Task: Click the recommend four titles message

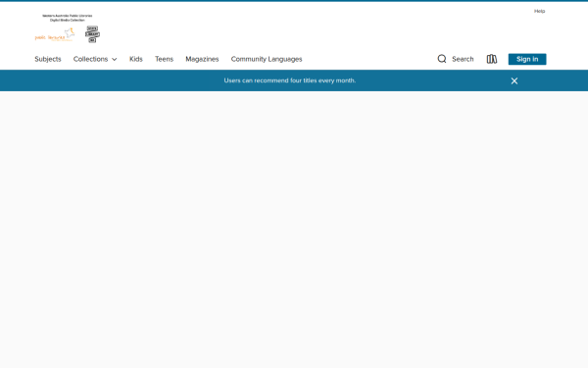Action: pos(289,80)
